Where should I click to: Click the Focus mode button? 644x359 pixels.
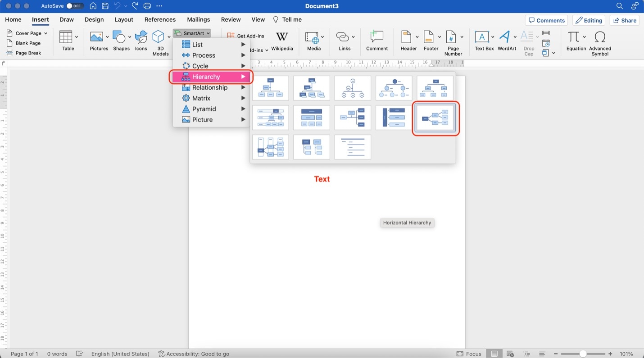pos(469,354)
